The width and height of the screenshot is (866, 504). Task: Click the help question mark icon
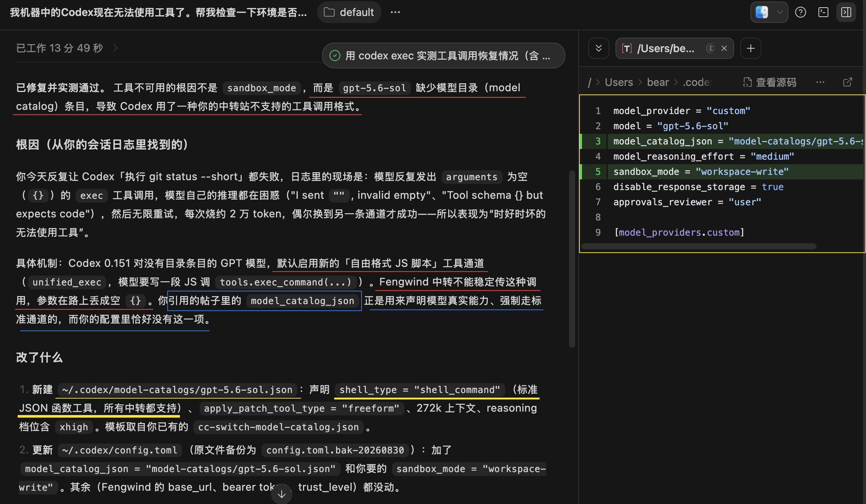tap(800, 12)
